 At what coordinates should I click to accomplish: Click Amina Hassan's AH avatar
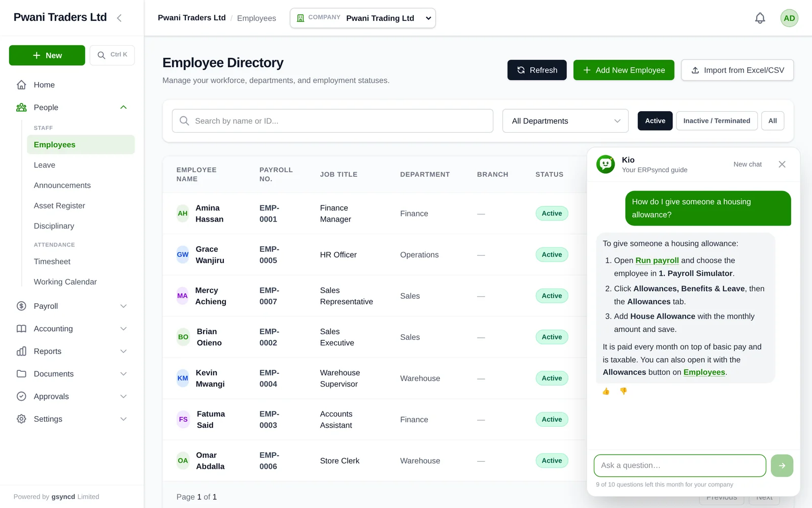pos(183,213)
